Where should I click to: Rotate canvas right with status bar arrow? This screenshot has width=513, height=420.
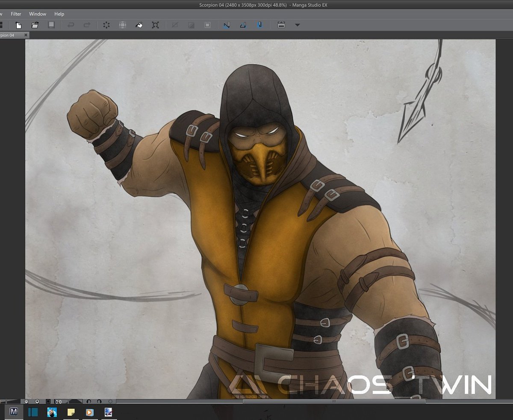[99, 402]
